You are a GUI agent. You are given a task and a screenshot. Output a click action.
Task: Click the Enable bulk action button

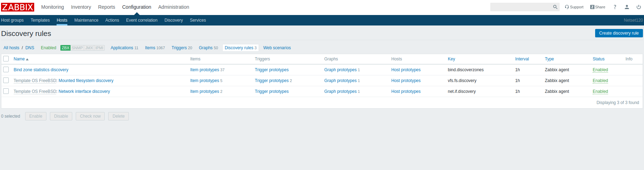point(36,116)
